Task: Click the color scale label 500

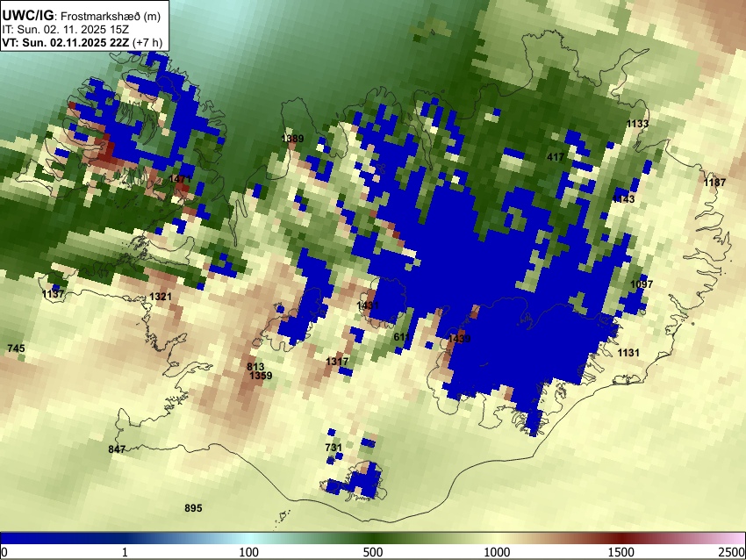Action: tap(373, 552)
